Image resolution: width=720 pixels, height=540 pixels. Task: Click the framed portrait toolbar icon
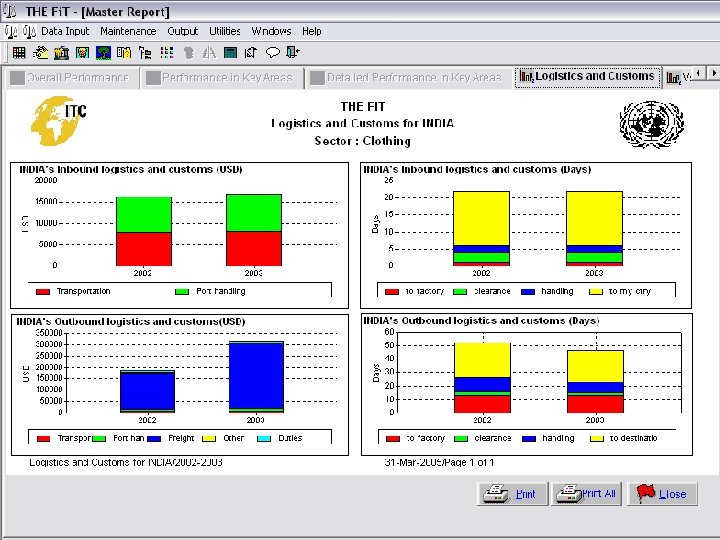pyautogui.click(x=82, y=53)
